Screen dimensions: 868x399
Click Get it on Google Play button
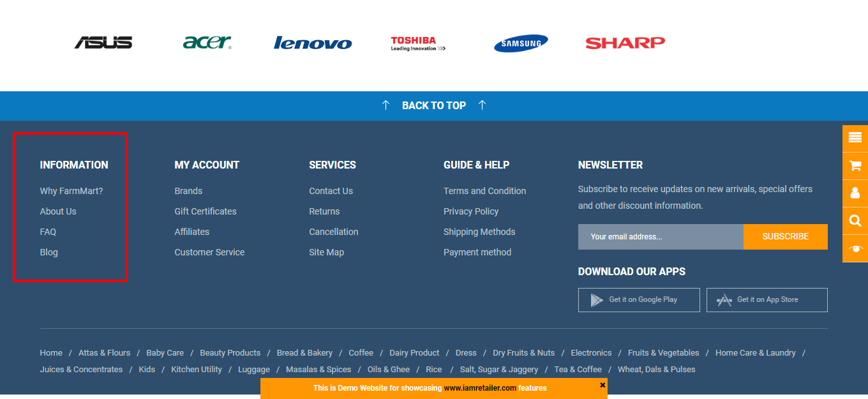pyautogui.click(x=639, y=300)
